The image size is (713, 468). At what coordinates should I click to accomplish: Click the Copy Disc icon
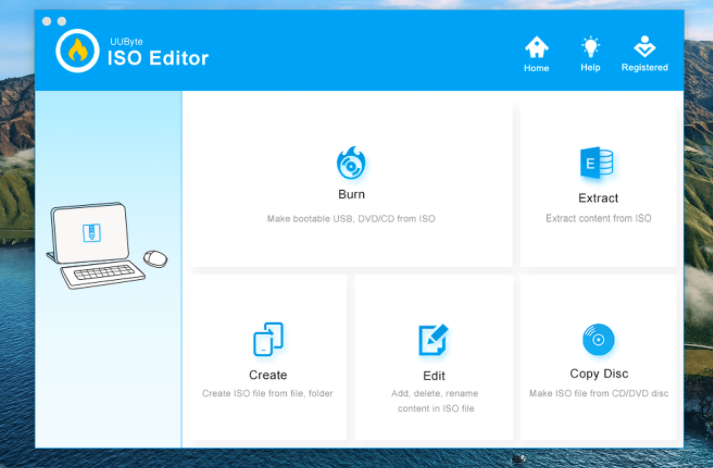pos(598,339)
